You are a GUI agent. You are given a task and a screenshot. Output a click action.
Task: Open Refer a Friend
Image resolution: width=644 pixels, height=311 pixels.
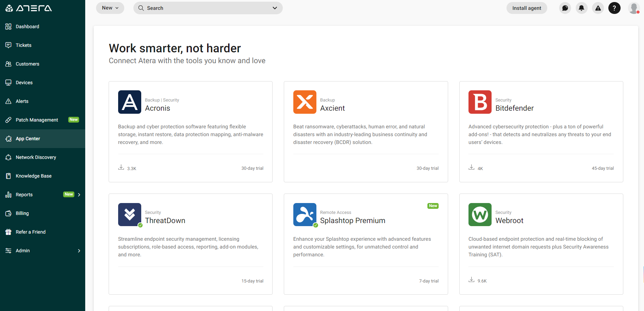point(42,232)
